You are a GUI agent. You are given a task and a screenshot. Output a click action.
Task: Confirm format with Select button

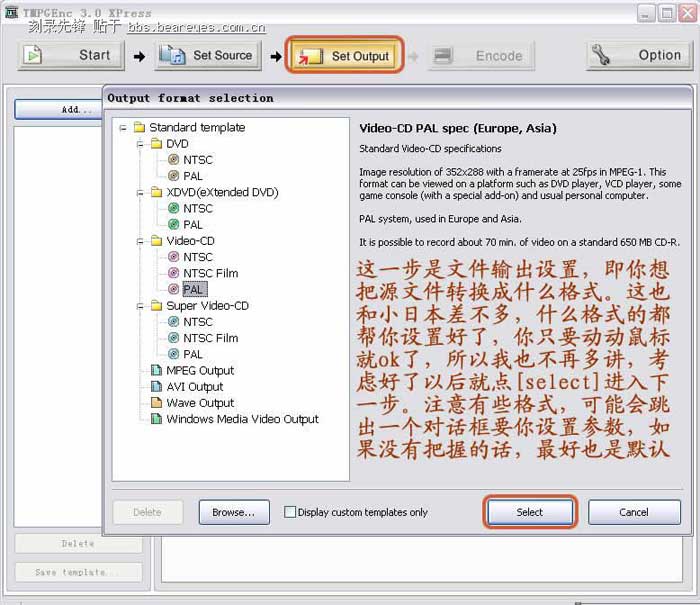tap(529, 512)
